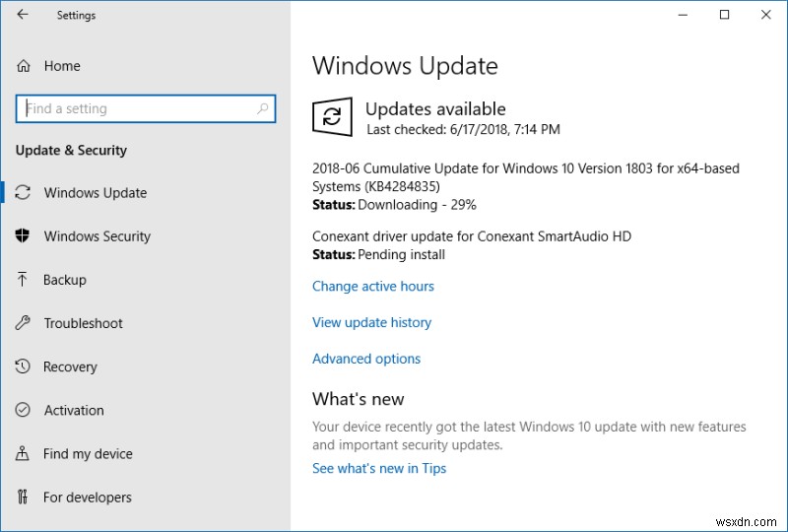Click the Troubleshoot wrench icon
The width and height of the screenshot is (788, 532).
pyautogui.click(x=23, y=323)
